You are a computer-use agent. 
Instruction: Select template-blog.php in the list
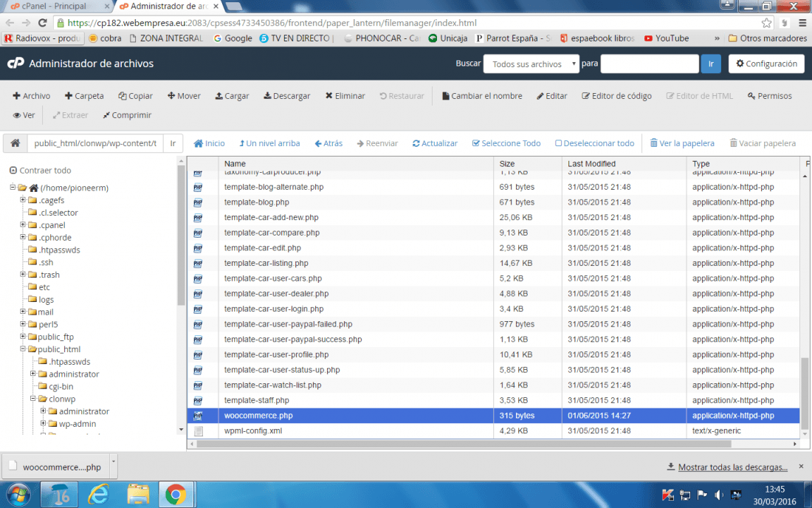(256, 202)
